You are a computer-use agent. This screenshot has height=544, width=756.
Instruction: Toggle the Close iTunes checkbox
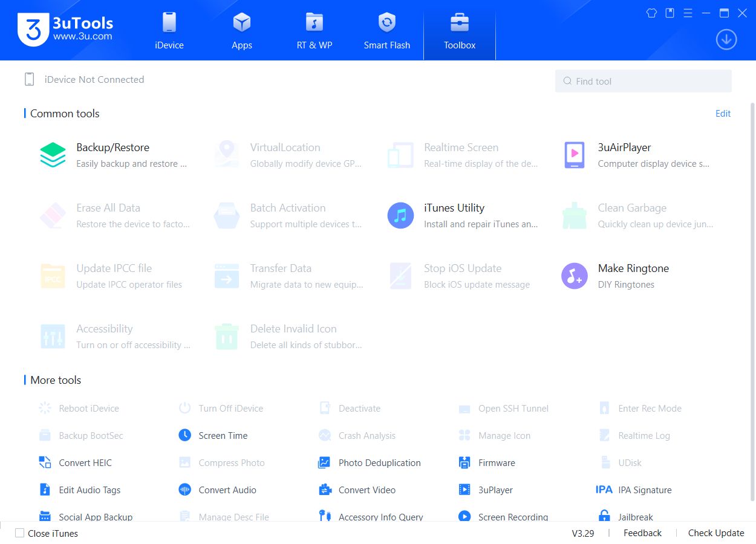pos(20,533)
